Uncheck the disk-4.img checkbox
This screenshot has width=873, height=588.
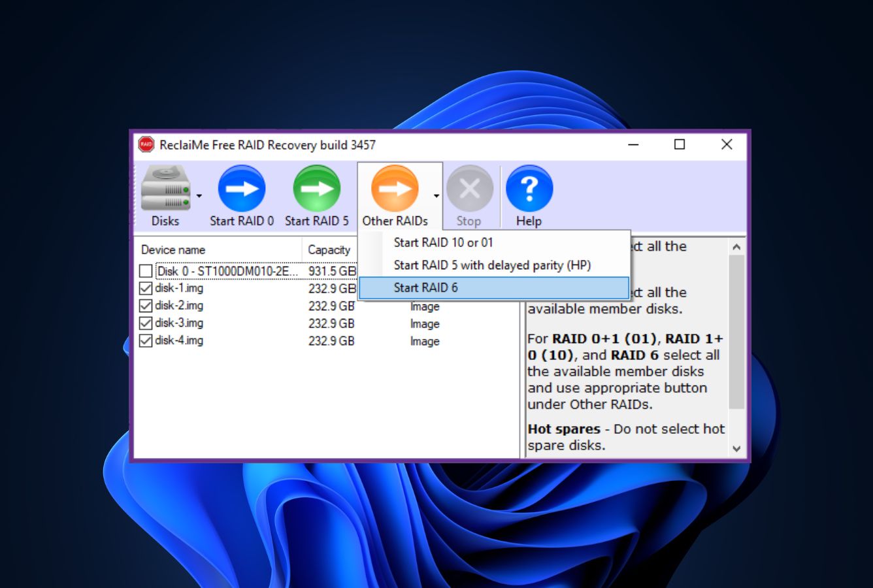click(x=146, y=340)
